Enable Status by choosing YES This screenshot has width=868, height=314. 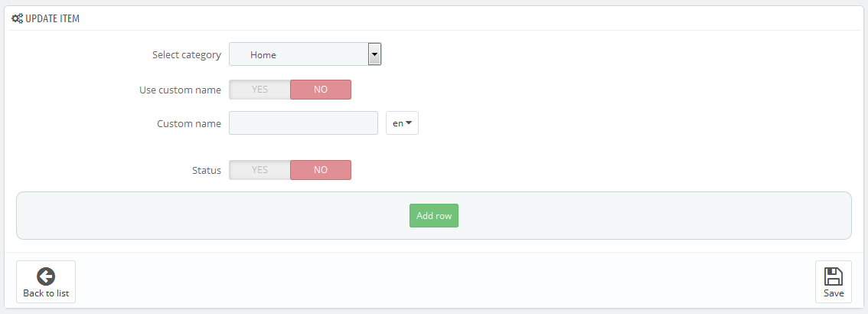point(259,170)
